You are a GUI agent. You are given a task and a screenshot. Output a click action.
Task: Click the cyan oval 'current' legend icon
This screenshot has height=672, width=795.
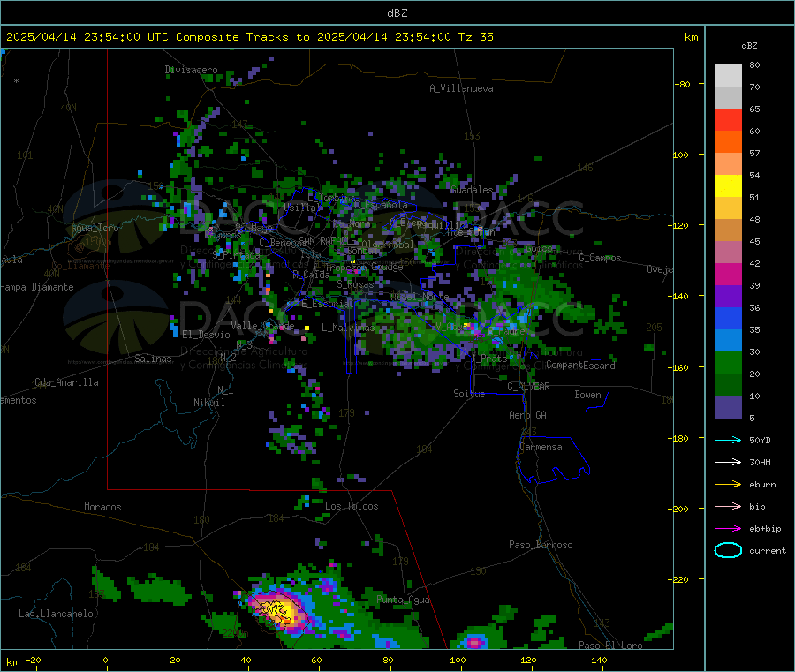pyautogui.click(x=728, y=550)
